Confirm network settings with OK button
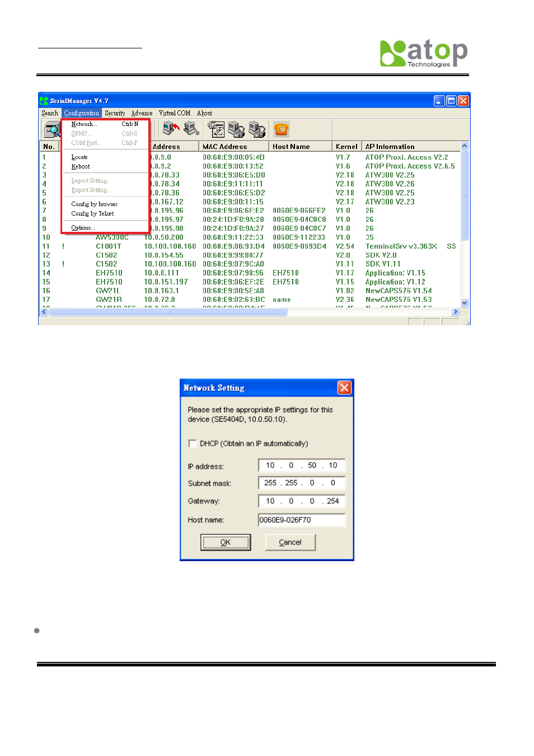Image resolution: width=534 pixels, height=756 pixels. 226,542
